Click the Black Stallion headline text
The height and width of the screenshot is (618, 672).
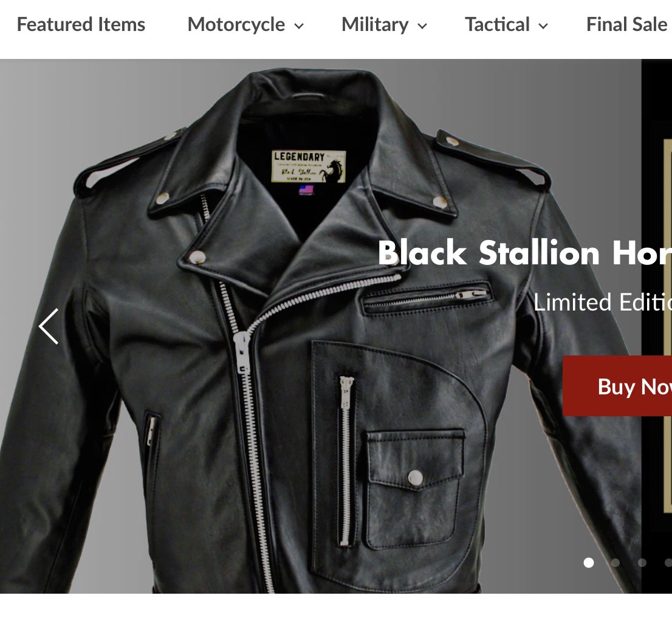coord(524,253)
